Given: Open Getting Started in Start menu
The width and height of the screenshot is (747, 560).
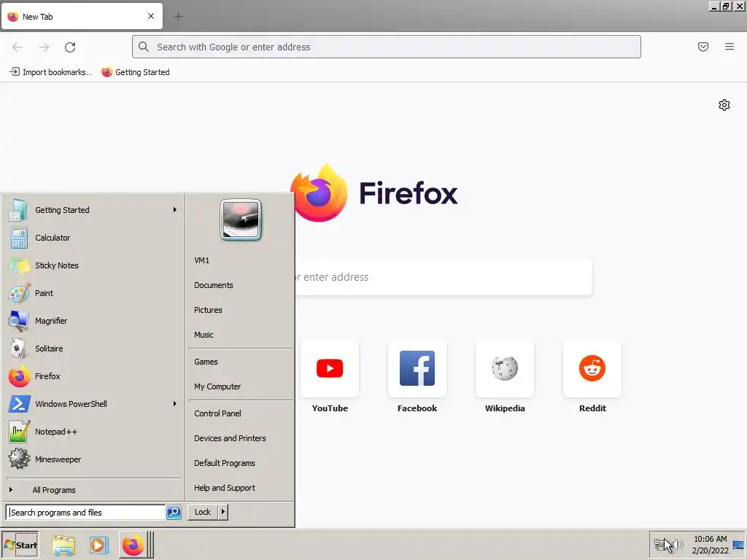Looking at the screenshot, I should coord(93,210).
